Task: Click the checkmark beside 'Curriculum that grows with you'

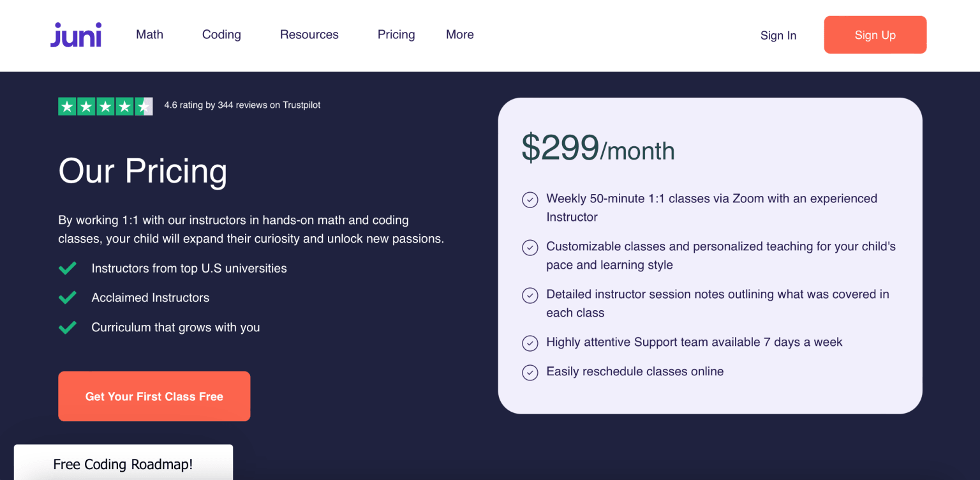Action: tap(67, 327)
